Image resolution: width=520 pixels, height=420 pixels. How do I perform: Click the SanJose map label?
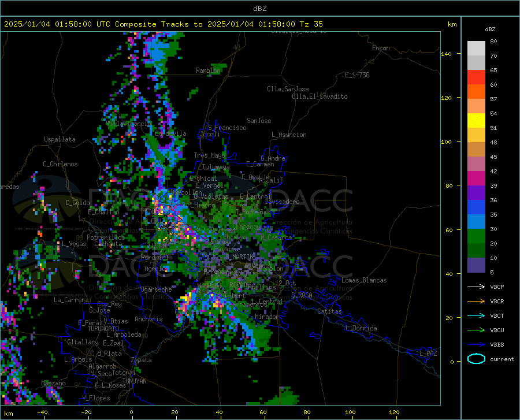tap(259, 121)
